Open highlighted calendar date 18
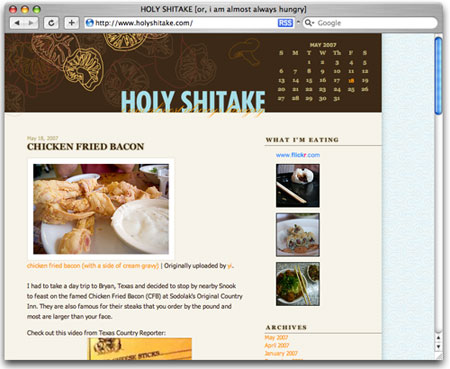450x369 pixels. click(x=351, y=80)
